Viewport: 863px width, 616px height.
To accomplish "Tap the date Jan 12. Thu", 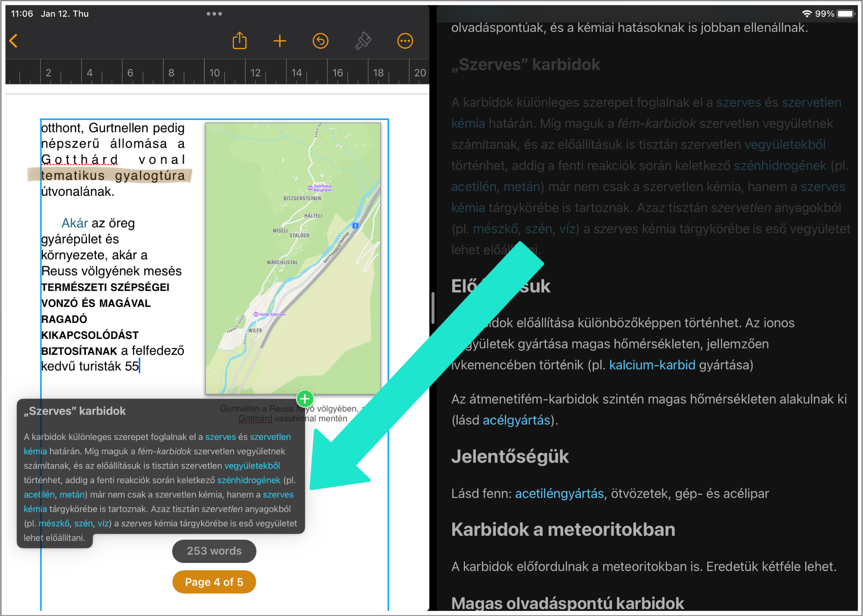I will click(65, 14).
